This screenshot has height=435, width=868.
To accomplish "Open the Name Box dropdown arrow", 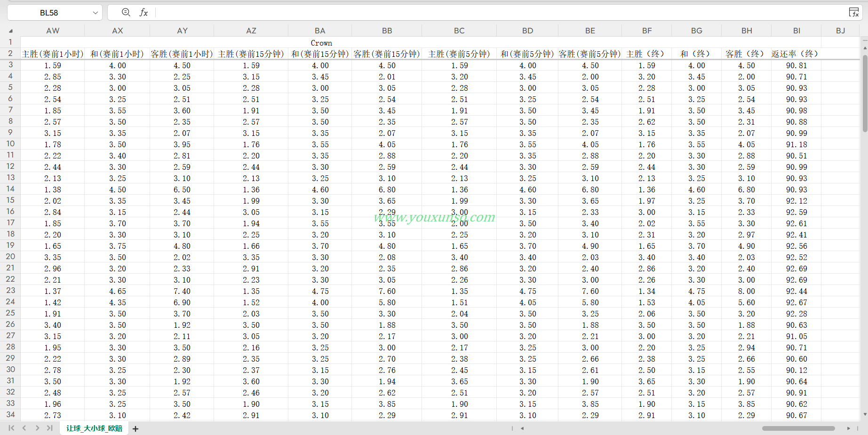I will [96, 13].
